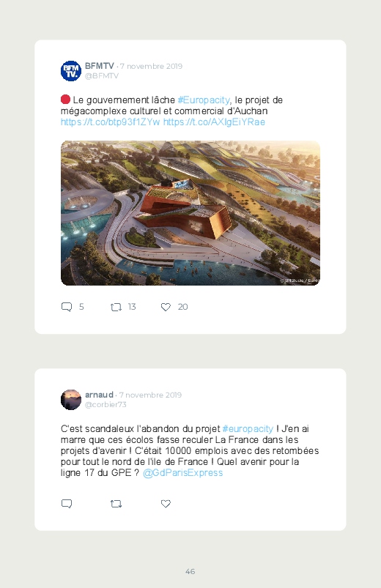Open link https://t.co/AXIgEiYRae
This screenshot has height=588, width=381.
coord(215,122)
